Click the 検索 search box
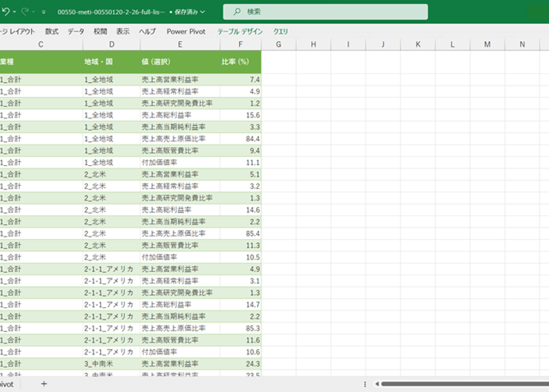This screenshot has height=392, width=549. click(325, 11)
